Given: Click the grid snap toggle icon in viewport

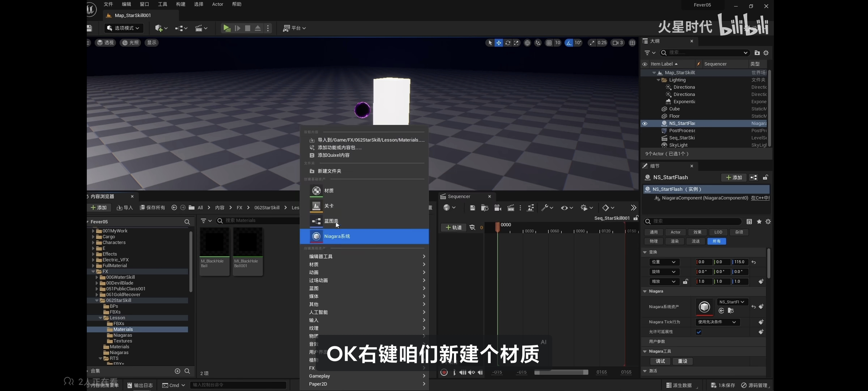Looking at the screenshot, I should click(549, 43).
